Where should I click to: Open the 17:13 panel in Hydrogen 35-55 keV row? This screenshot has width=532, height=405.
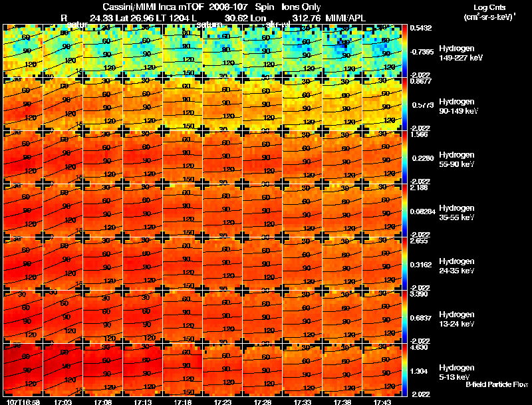pos(142,211)
